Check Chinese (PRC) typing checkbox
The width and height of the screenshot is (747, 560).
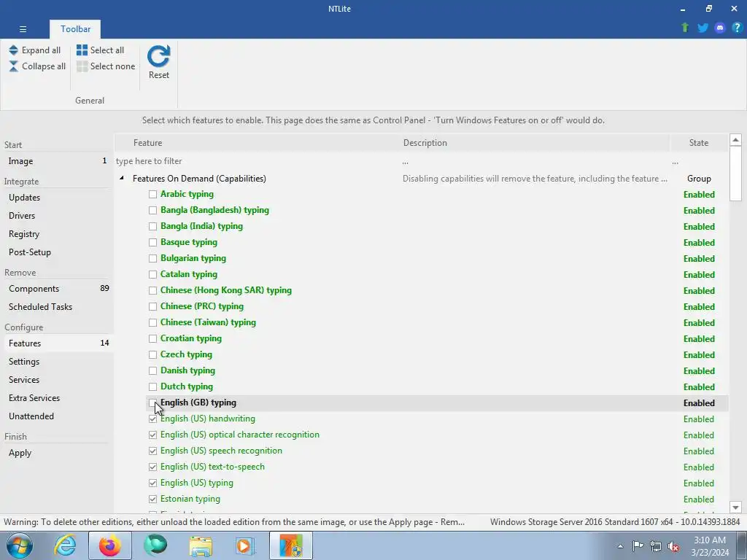[x=152, y=307]
